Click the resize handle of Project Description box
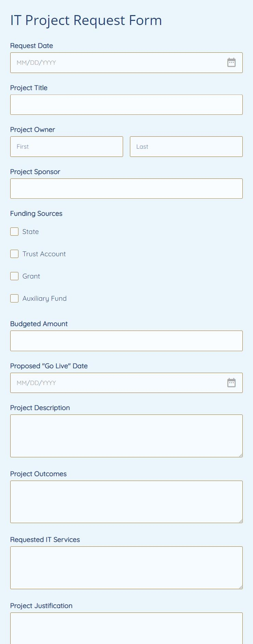The height and width of the screenshot is (644, 253). tap(241, 455)
